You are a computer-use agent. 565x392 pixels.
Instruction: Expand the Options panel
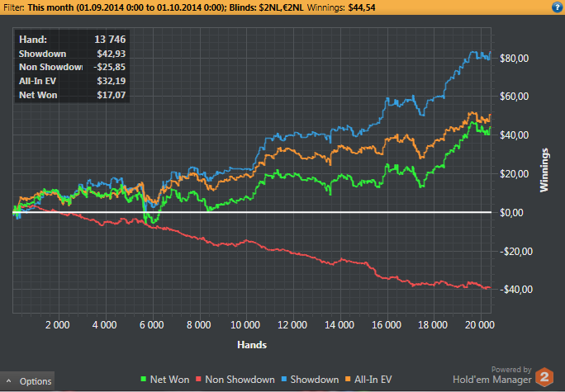pyautogui.click(x=27, y=381)
